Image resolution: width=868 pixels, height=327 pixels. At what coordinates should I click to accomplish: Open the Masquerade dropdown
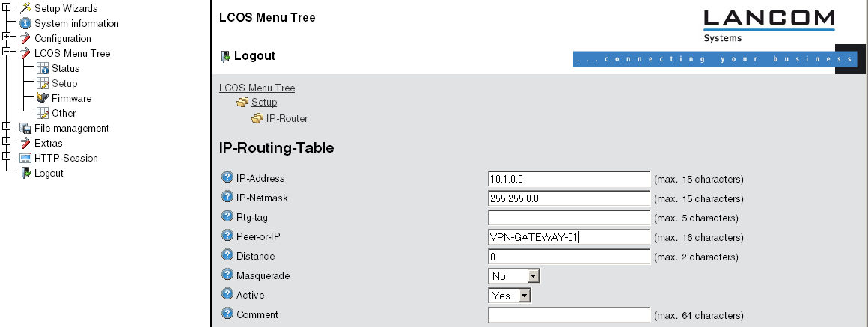pyautogui.click(x=533, y=276)
